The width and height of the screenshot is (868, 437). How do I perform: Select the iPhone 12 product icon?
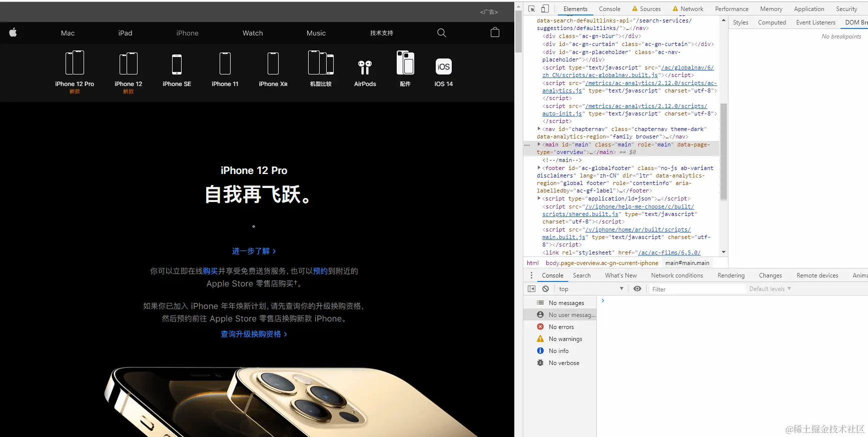(129, 63)
